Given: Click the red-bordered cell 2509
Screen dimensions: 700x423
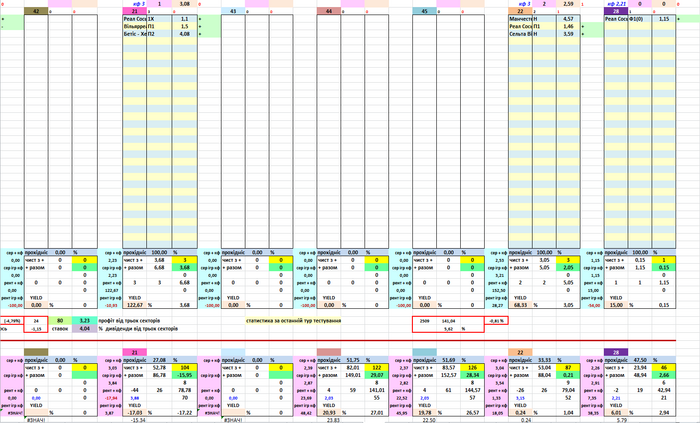Looking at the screenshot, I should pos(425,321).
